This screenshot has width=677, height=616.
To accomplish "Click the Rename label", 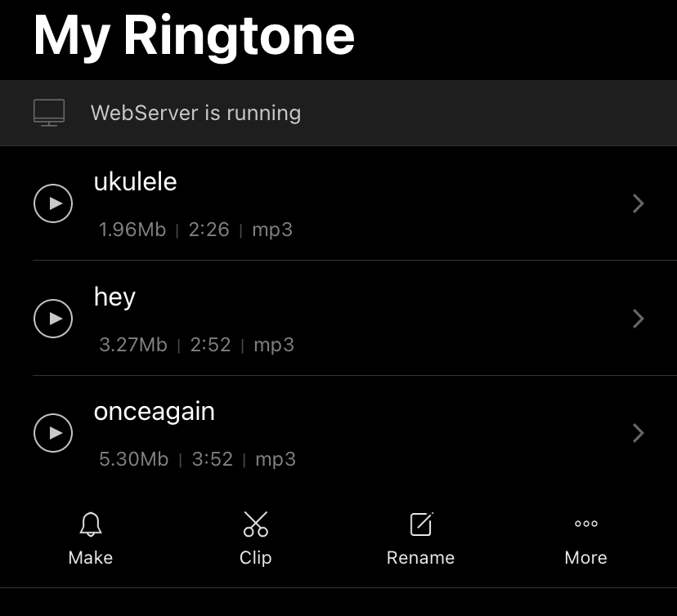I will pos(420,557).
